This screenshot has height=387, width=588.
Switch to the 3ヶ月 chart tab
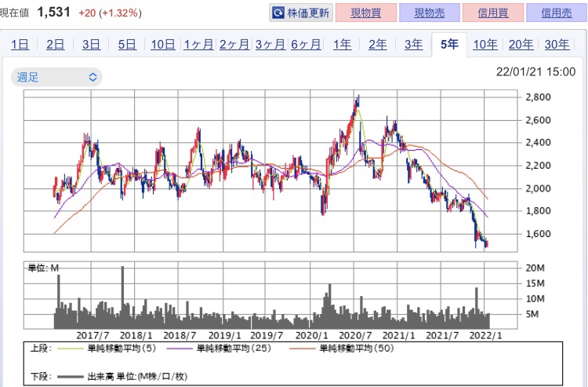click(x=270, y=45)
